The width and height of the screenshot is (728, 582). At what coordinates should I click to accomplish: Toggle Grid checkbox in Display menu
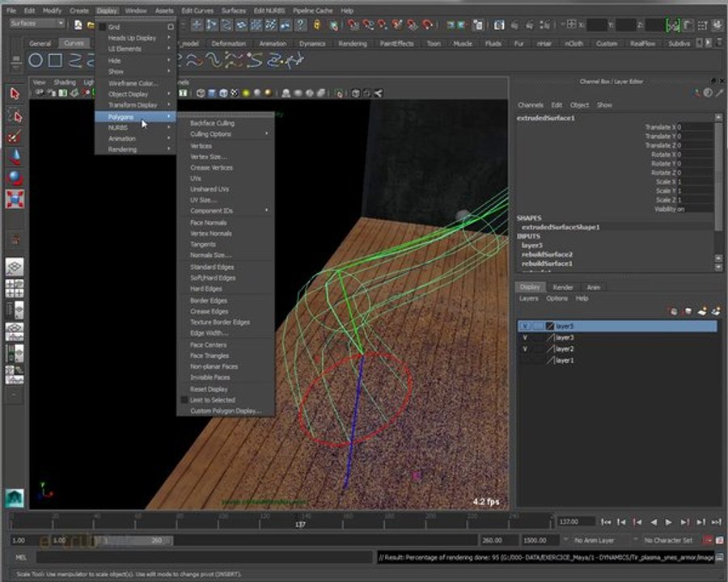point(102,27)
